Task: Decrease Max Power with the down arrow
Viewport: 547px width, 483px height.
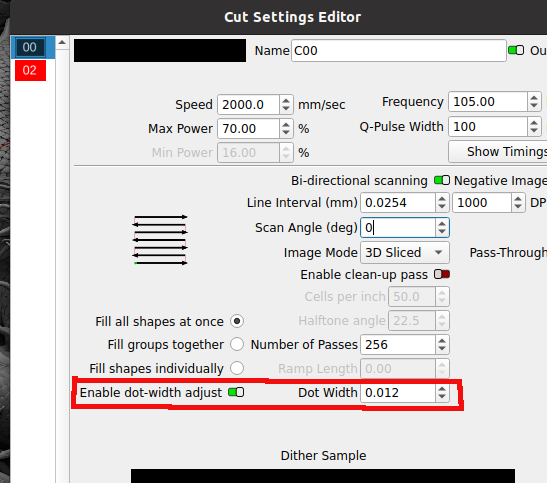Action: [x=286, y=132]
